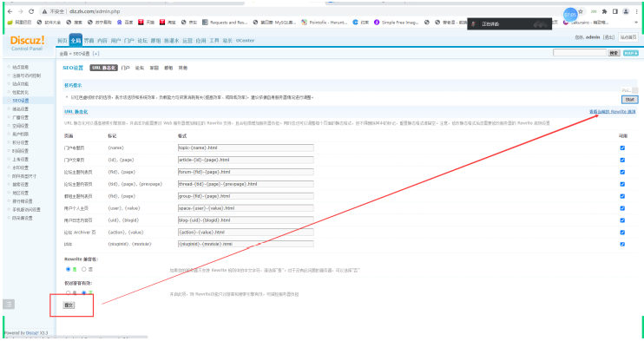Click the browser reload icon
This screenshot has height=341, width=644.
(31, 11)
